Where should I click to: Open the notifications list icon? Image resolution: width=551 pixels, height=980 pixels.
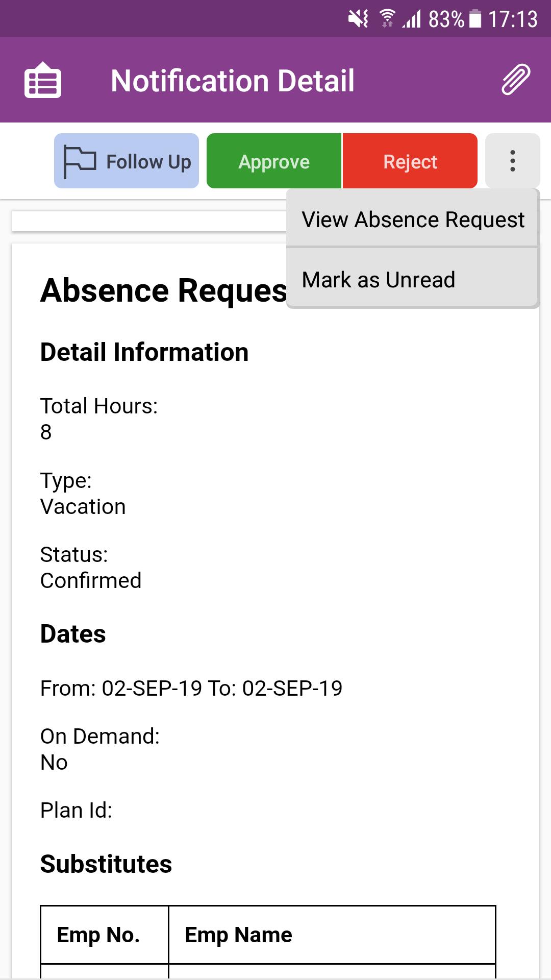pyautogui.click(x=43, y=80)
